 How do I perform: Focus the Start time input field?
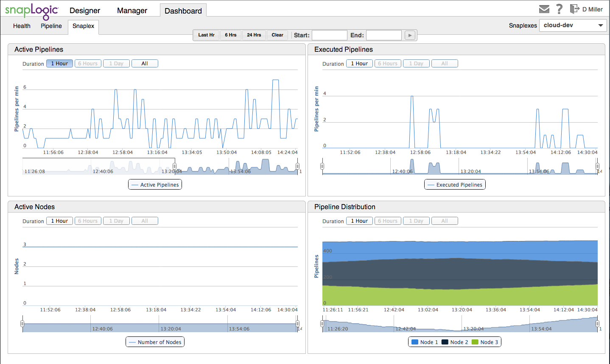(330, 35)
